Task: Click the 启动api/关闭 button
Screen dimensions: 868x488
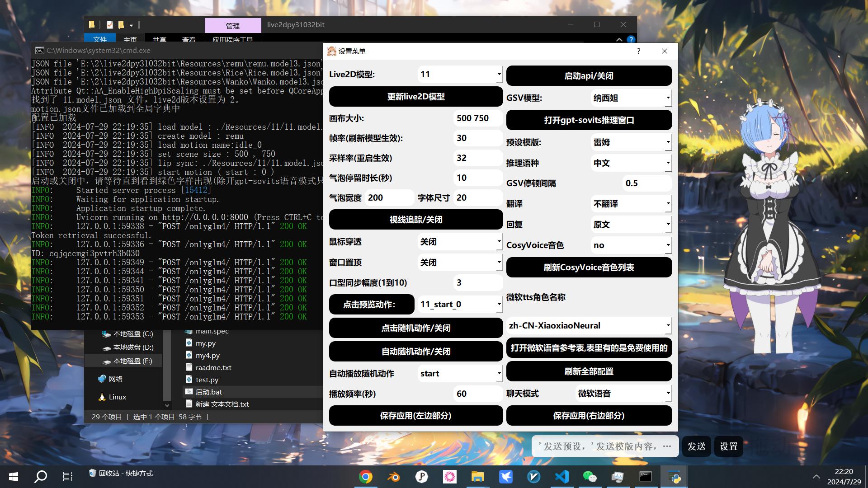Action: pos(589,76)
